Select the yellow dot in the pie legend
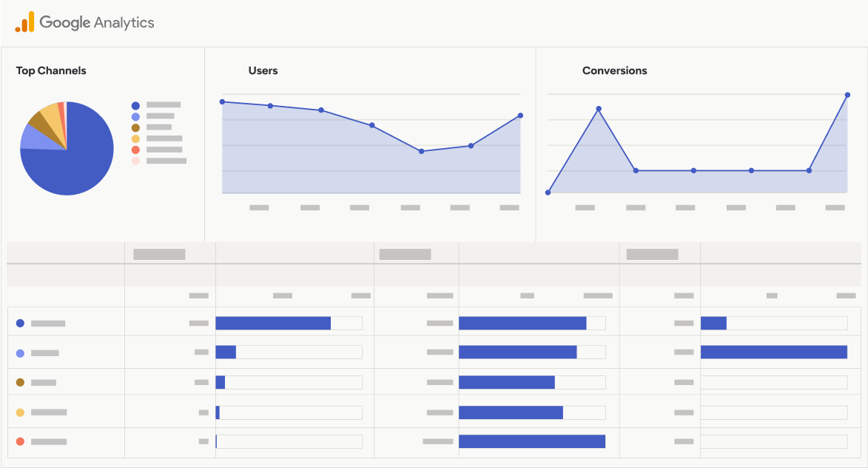 [135, 138]
